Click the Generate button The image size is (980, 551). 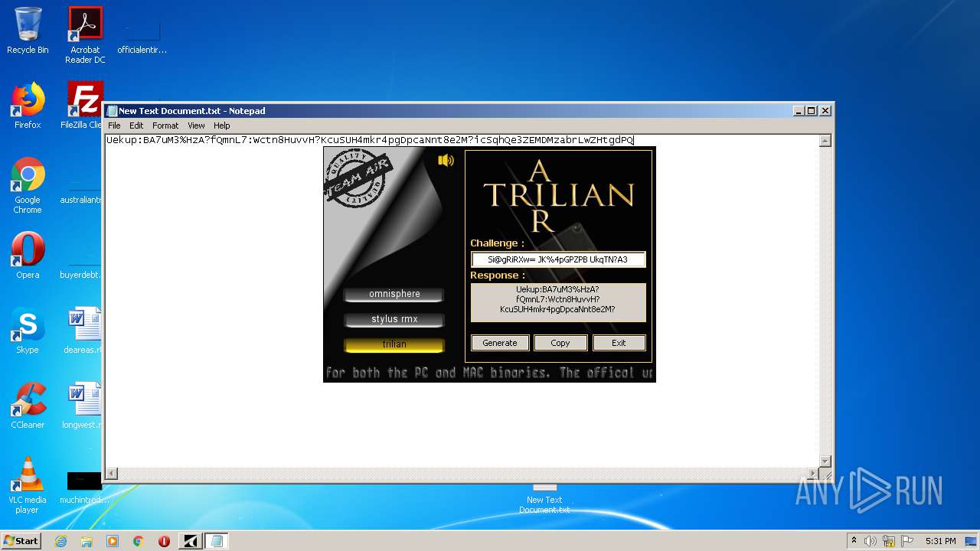[500, 343]
